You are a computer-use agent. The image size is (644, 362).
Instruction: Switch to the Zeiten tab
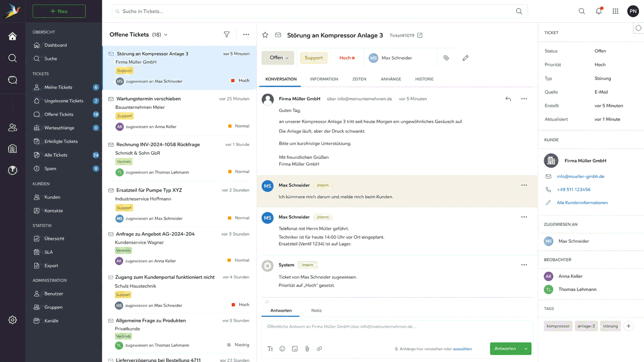tap(359, 79)
